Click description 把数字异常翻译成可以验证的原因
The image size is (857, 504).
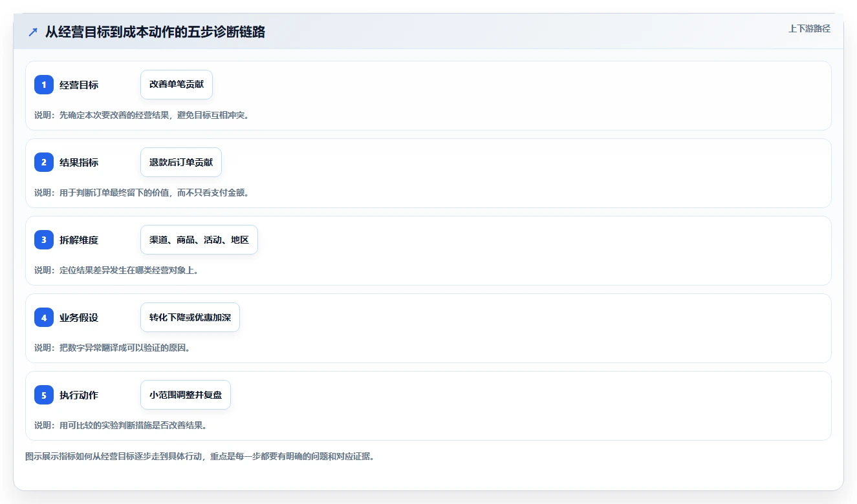pyautogui.click(x=112, y=348)
